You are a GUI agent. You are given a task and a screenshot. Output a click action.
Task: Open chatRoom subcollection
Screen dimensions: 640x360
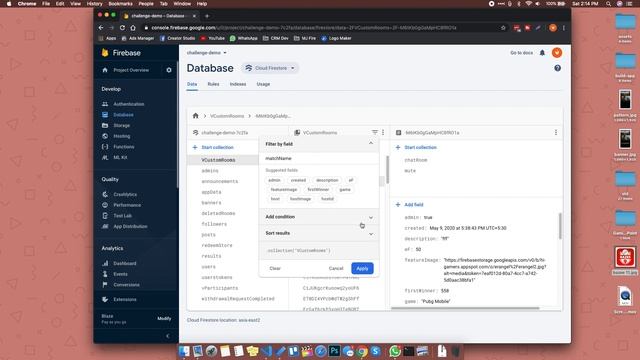click(416, 160)
